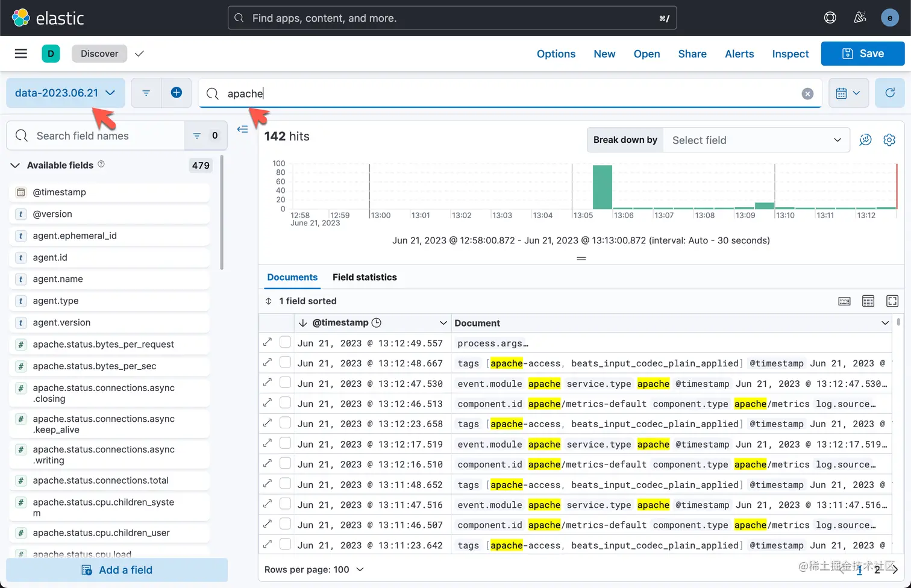Open the Rows per page: 100 dropdown
The width and height of the screenshot is (911, 588).
[x=314, y=569]
